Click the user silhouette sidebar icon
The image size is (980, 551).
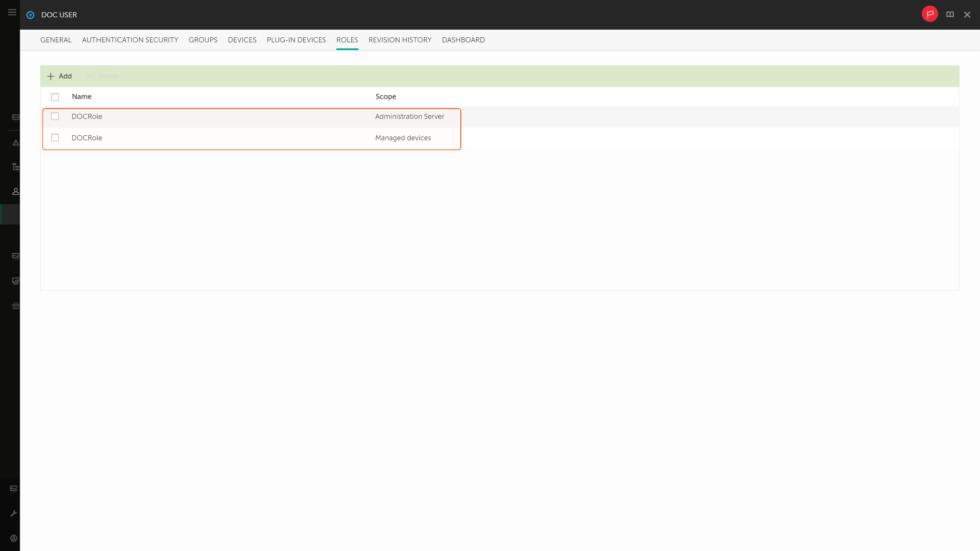[x=15, y=191]
